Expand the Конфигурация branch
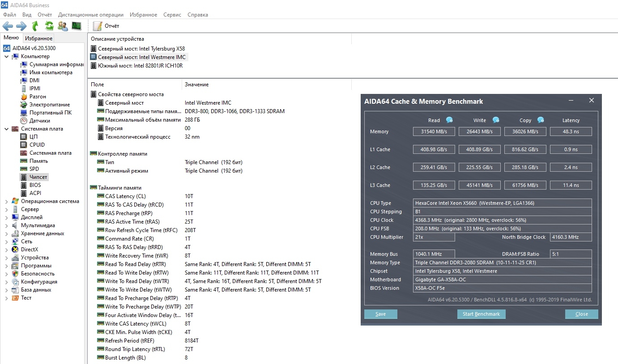The width and height of the screenshot is (618, 364). [x=6, y=282]
